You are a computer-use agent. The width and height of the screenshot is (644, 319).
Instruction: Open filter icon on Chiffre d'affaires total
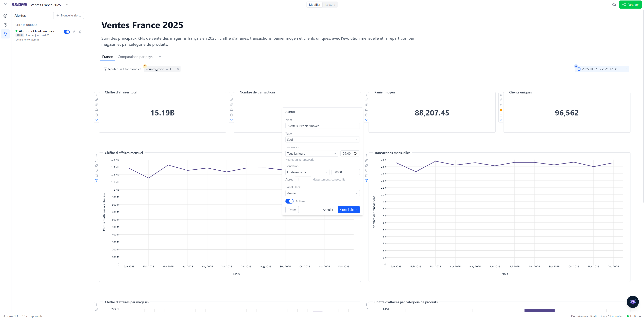click(x=96, y=120)
